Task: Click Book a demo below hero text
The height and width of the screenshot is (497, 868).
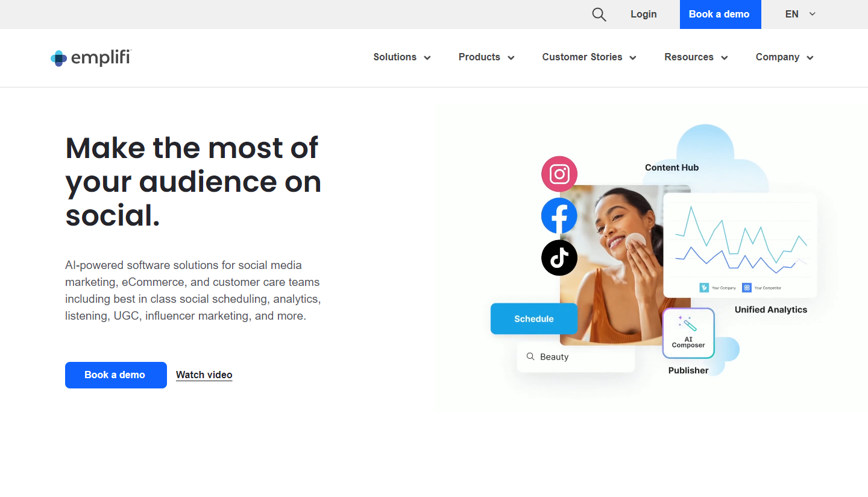Action: click(116, 375)
